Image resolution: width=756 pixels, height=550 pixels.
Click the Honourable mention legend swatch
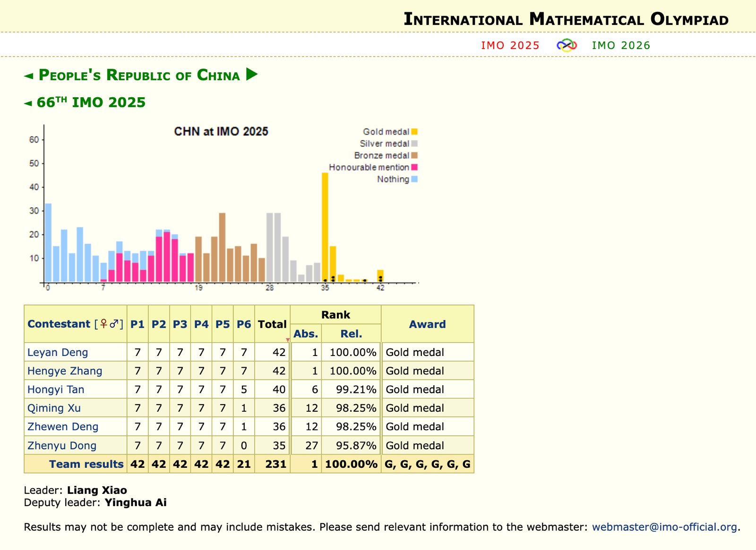click(414, 167)
